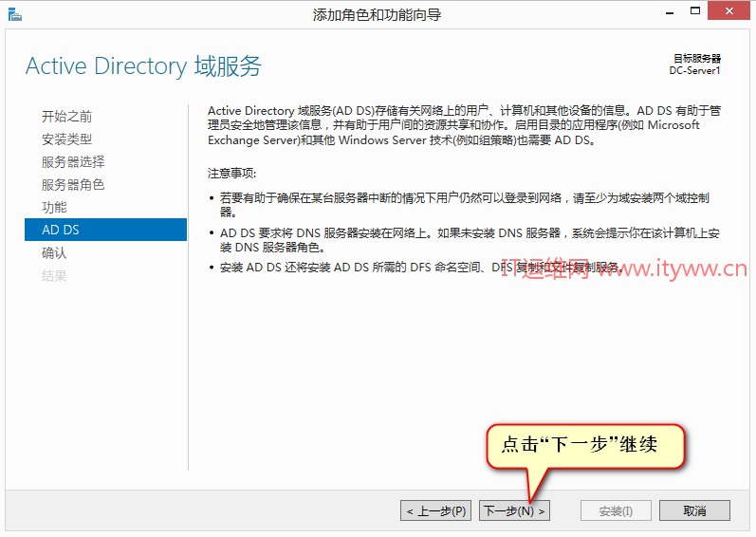Choose the 功能 step in the sidebar
The width and height of the screenshot is (756, 537).
pos(54,207)
